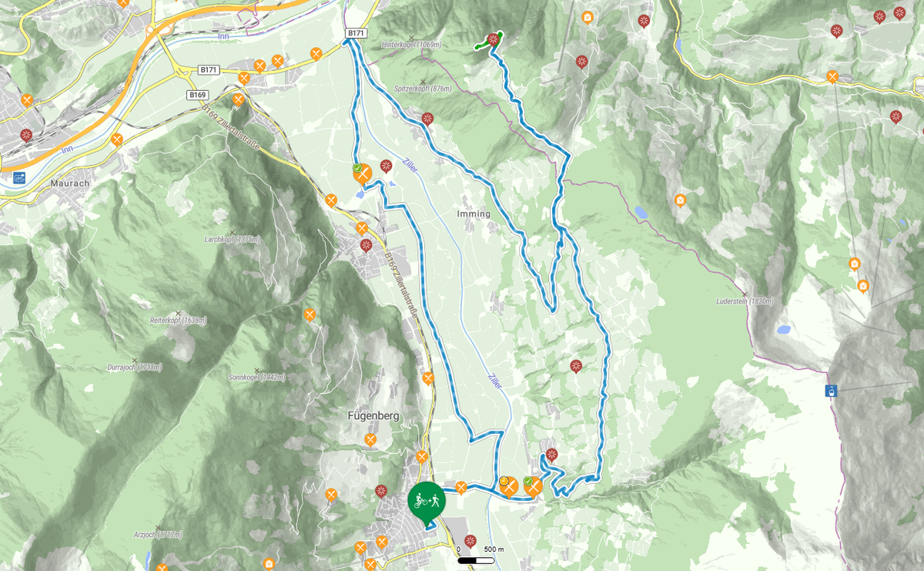Click the green bike and hike start marker

426,502
